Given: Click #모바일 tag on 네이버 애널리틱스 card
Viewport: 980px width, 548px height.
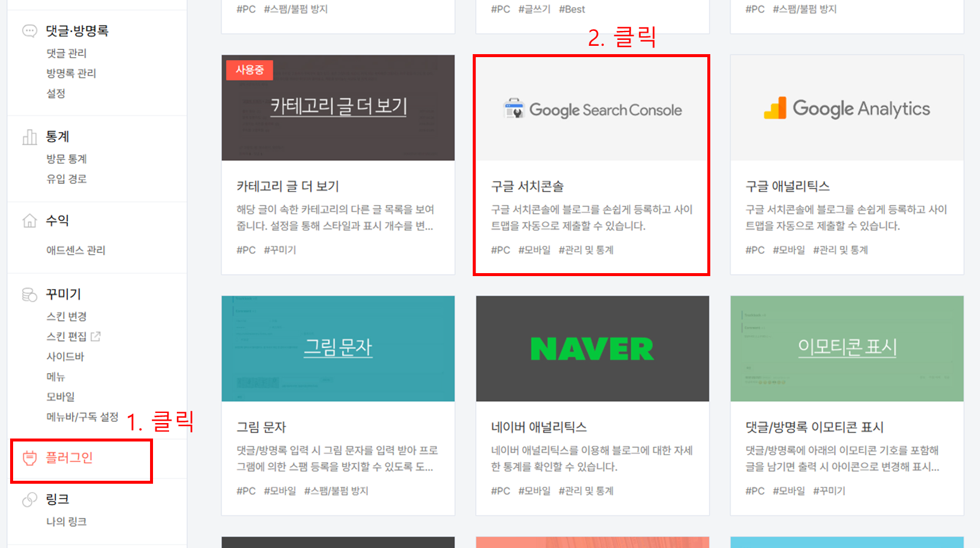Looking at the screenshot, I should tap(535, 491).
